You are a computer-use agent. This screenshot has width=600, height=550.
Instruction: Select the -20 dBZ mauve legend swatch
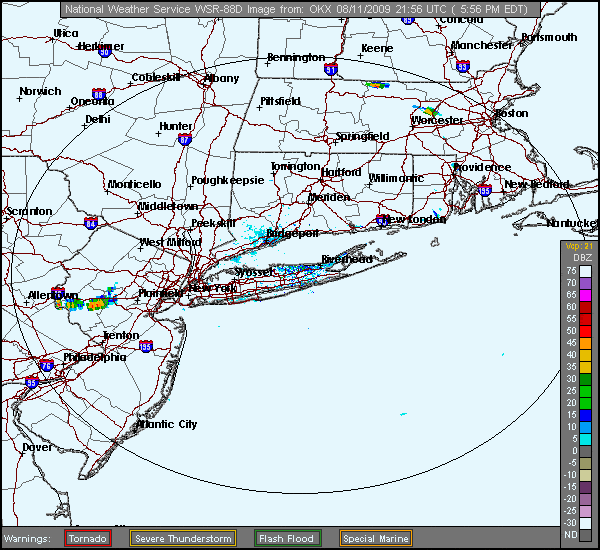point(585,499)
